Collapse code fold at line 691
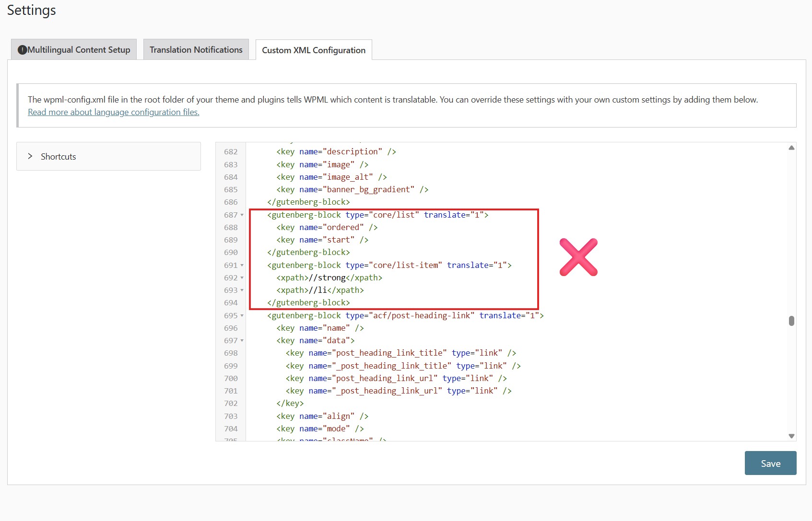 tap(242, 266)
